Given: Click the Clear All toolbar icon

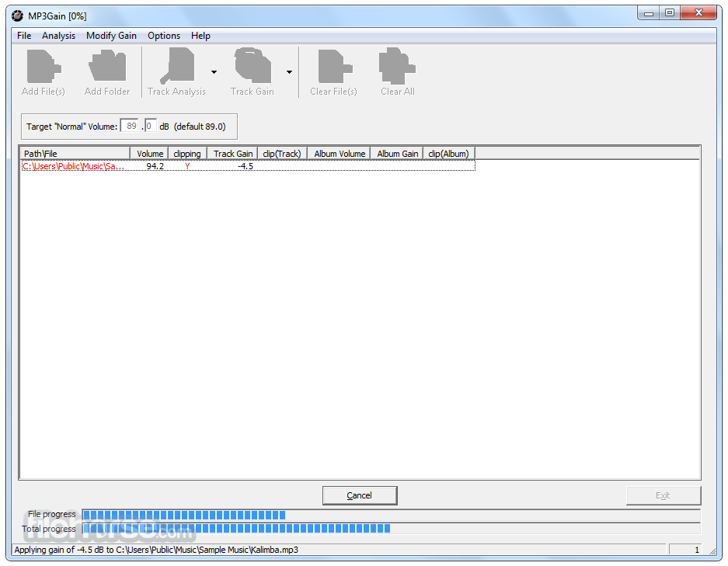Looking at the screenshot, I should click(x=398, y=66).
